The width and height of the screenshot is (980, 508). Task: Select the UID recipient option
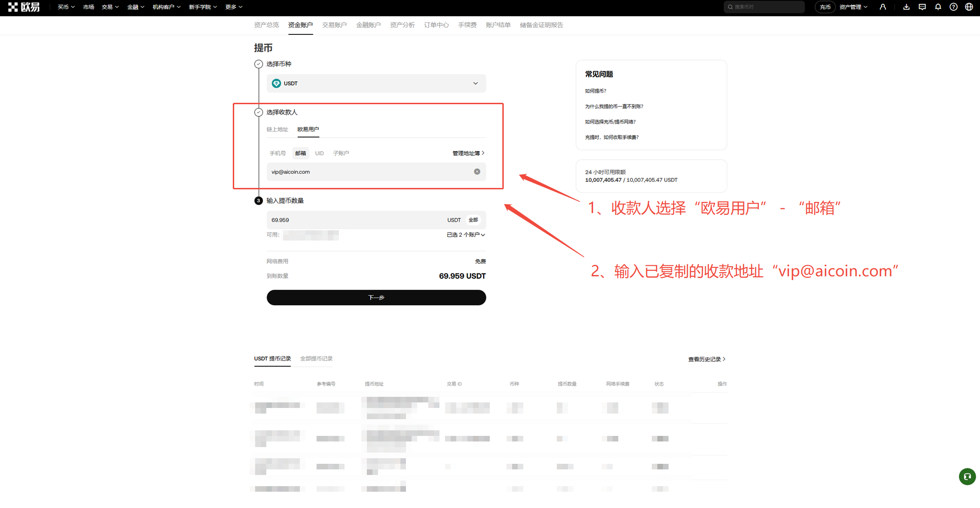(319, 153)
